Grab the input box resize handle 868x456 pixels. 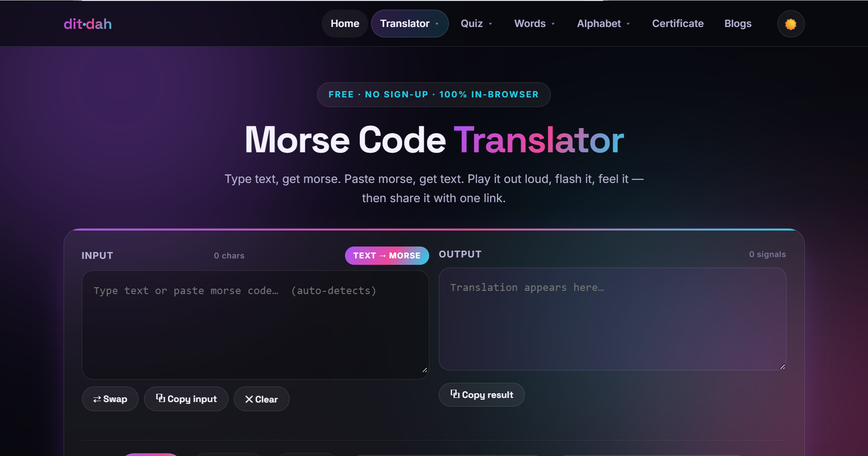(x=425, y=370)
